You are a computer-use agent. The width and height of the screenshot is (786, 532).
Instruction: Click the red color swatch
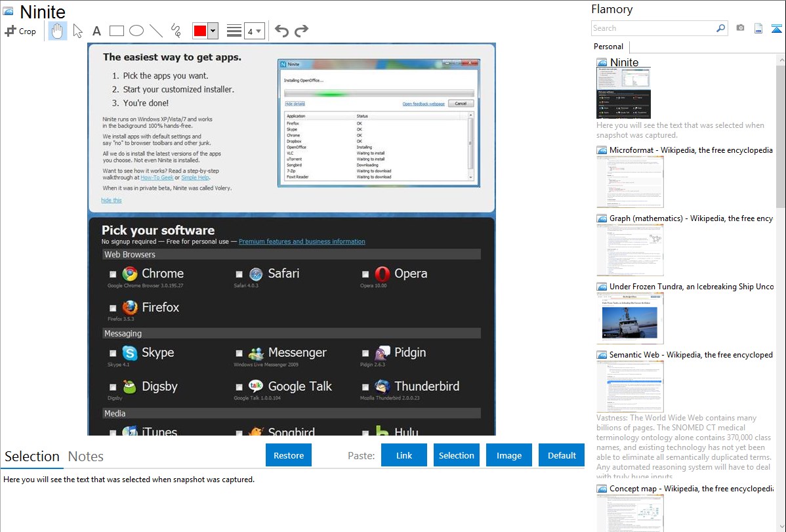point(200,31)
